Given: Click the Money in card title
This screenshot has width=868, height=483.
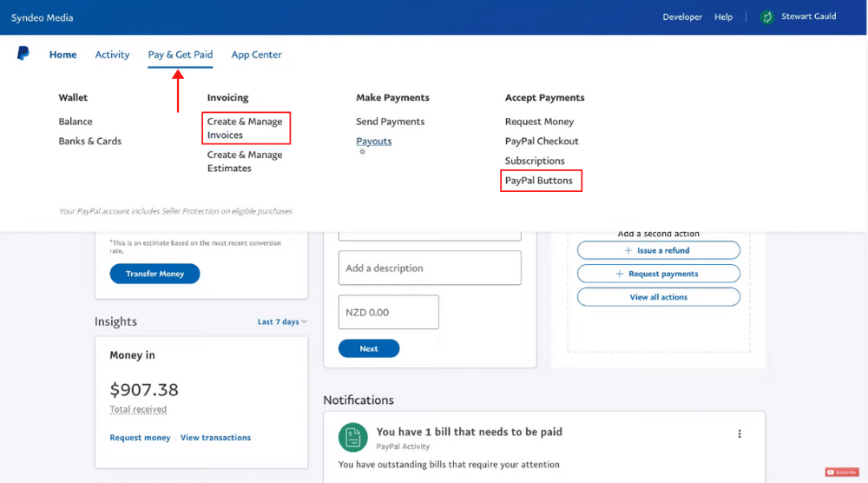Looking at the screenshot, I should tap(132, 355).
